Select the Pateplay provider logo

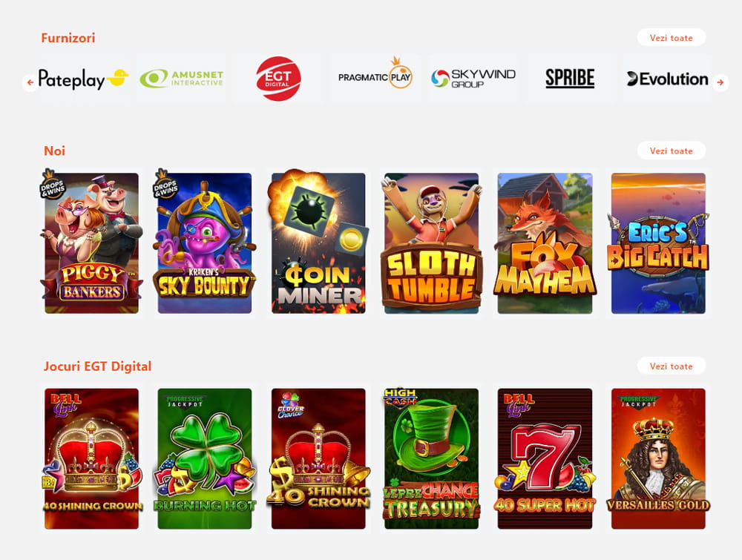83,79
